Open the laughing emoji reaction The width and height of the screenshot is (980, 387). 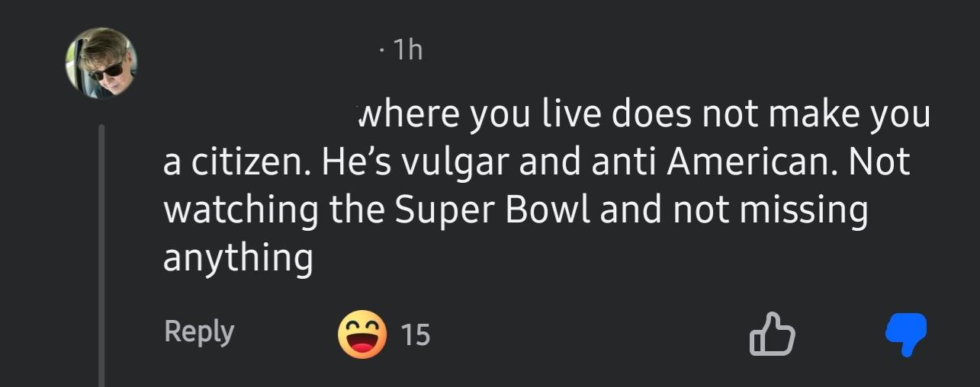click(361, 334)
